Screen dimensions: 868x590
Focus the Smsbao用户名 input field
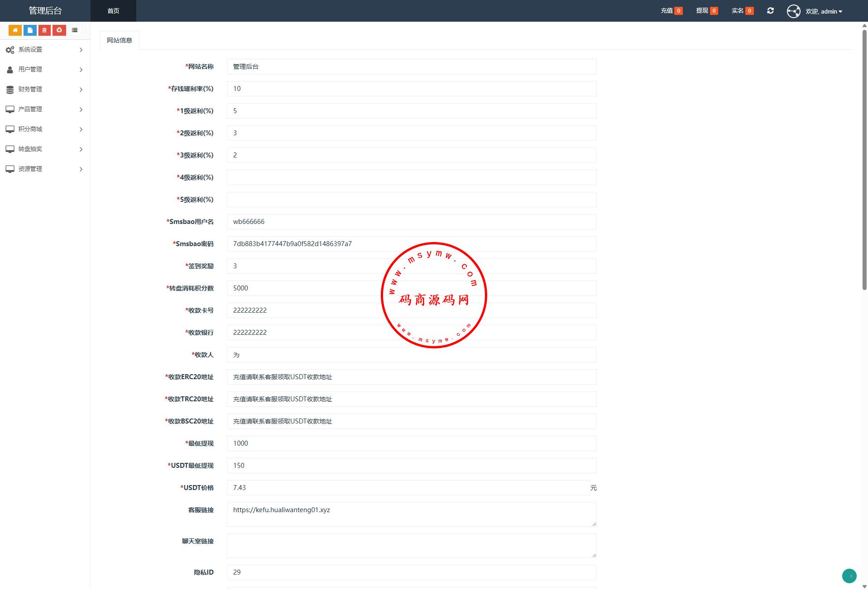(x=412, y=222)
